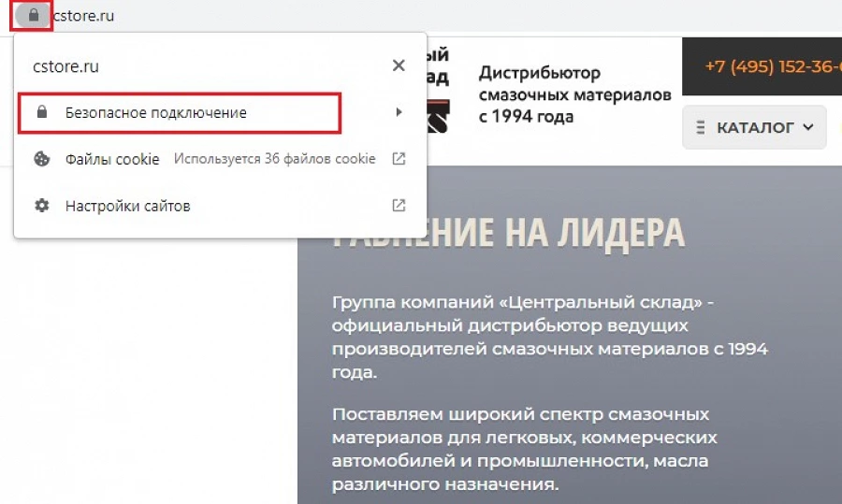Click the 'Группа компаний «Центральный склад»' paragraph
This screenshot has width=842, height=504.
click(550, 337)
